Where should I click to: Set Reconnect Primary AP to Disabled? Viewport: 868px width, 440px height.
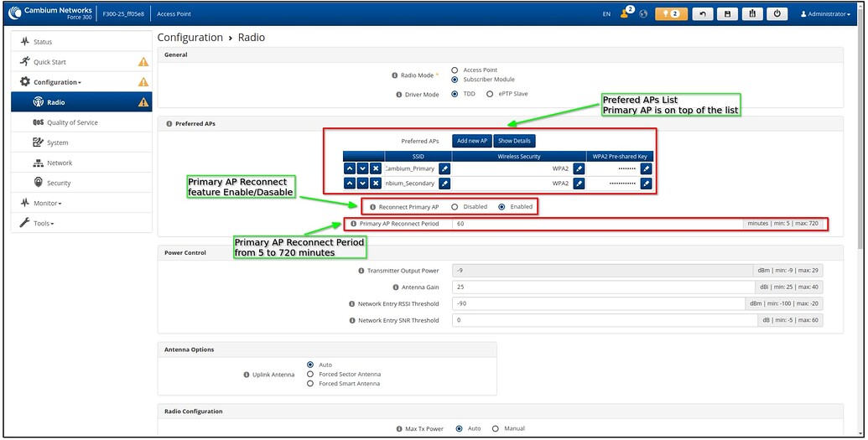pyautogui.click(x=455, y=207)
